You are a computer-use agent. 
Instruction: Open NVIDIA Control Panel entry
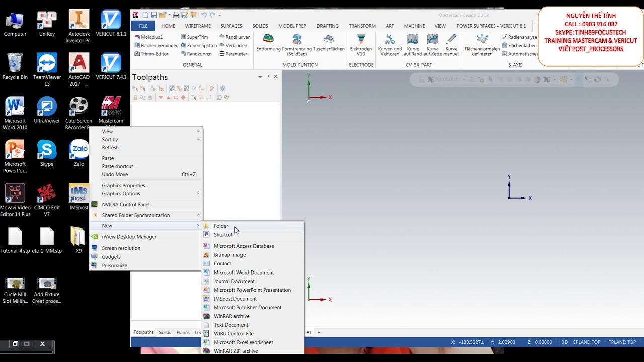click(146, 205)
